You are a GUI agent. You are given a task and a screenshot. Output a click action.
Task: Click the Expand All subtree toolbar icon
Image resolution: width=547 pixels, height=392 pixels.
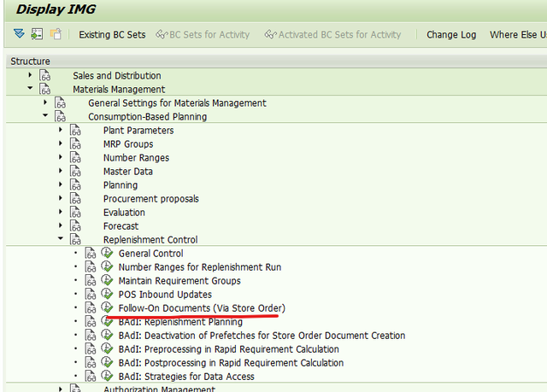pyautogui.click(x=19, y=34)
